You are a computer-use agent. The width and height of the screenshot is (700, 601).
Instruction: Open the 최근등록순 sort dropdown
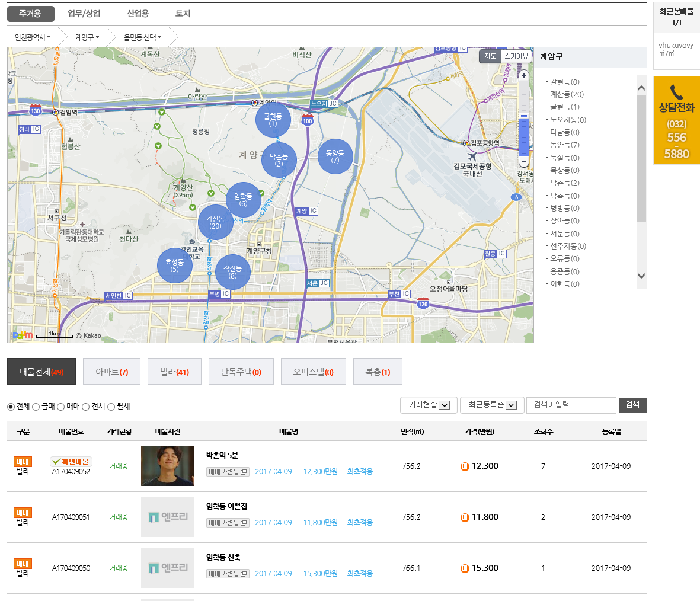pos(492,405)
